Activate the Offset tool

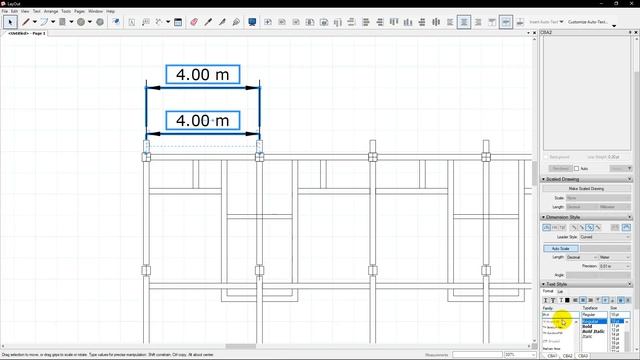116,22
